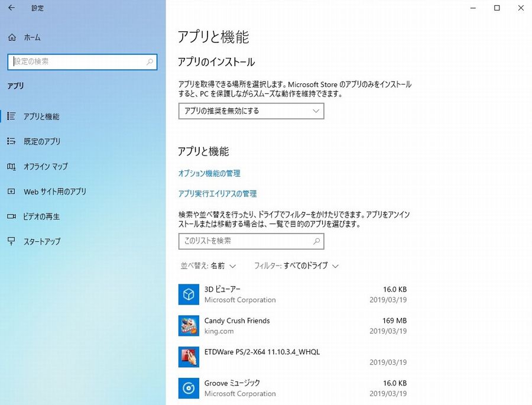Select the Candy Crush Friends entry name

[237, 321]
